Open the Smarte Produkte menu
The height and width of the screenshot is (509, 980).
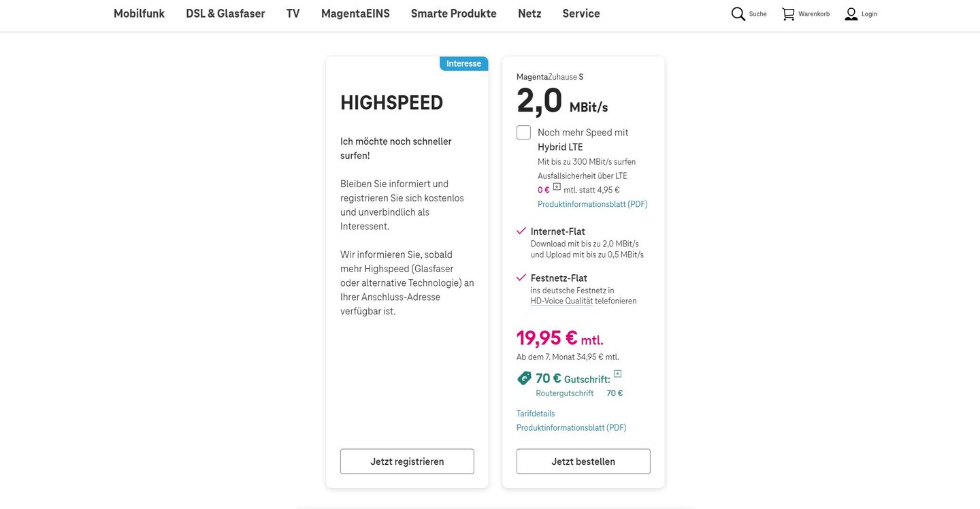tap(453, 14)
